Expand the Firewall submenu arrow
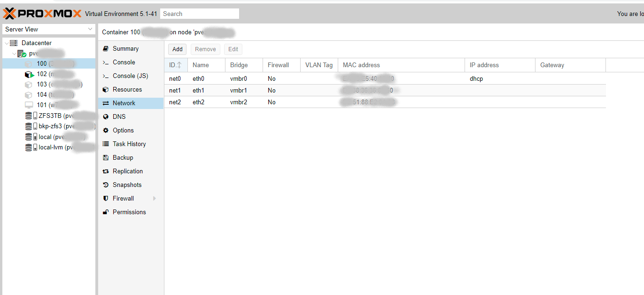 click(x=155, y=199)
